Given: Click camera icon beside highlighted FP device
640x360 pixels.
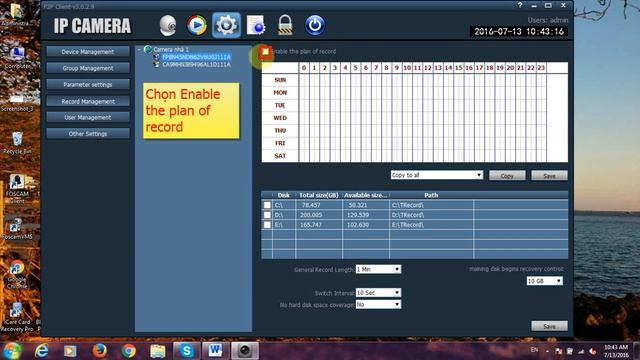Looking at the screenshot, I should coord(156,57).
